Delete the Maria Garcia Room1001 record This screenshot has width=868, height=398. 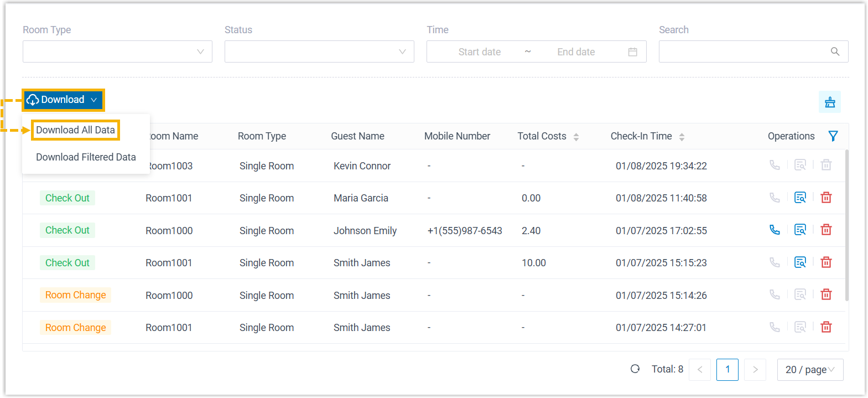[826, 198]
